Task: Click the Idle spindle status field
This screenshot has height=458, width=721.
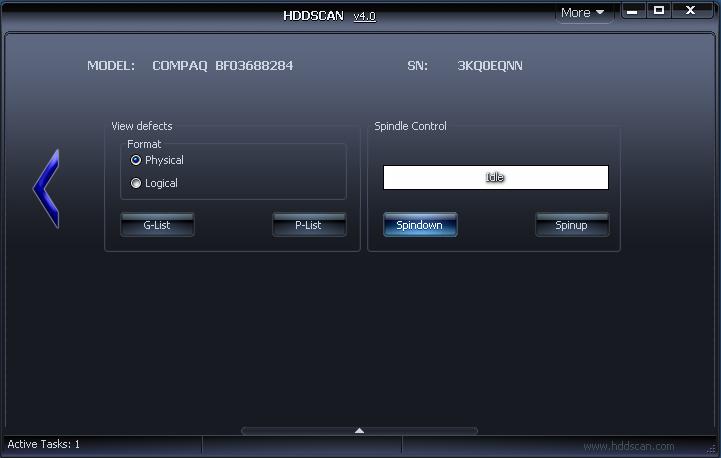Action: click(495, 177)
